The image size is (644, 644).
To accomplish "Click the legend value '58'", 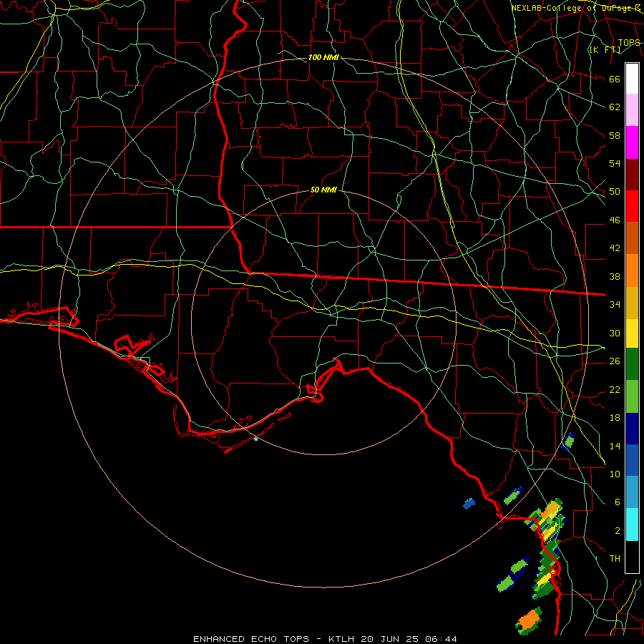I will click(615, 135).
